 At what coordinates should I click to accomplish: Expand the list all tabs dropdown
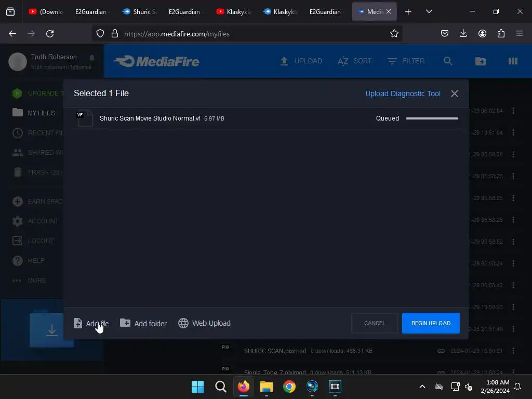coord(429,11)
